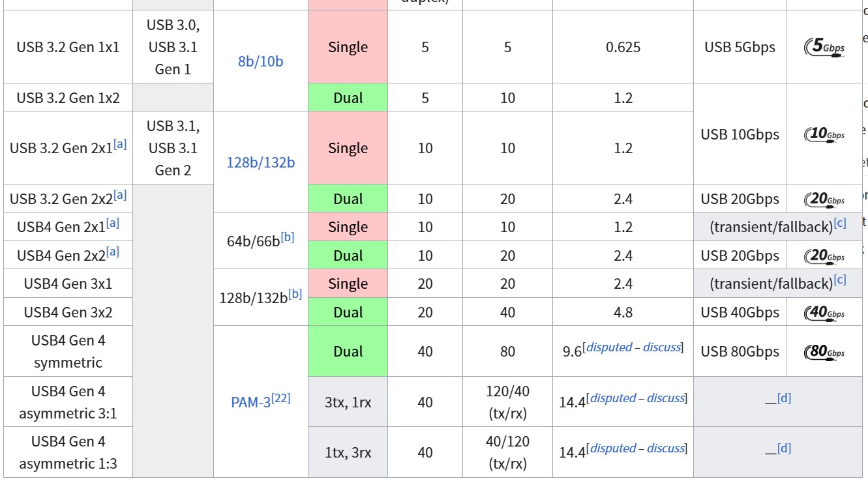Click the USB 5Gbps logo image
Viewport: 868px width, 483px height.
(x=825, y=48)
